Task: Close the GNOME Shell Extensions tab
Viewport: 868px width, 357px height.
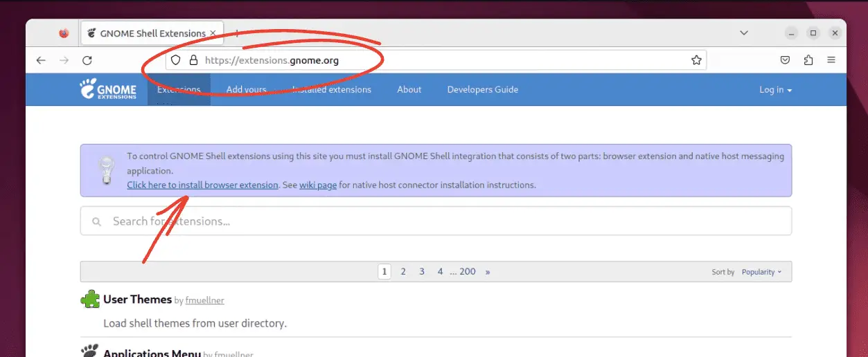Action: (x=213, y=33)
